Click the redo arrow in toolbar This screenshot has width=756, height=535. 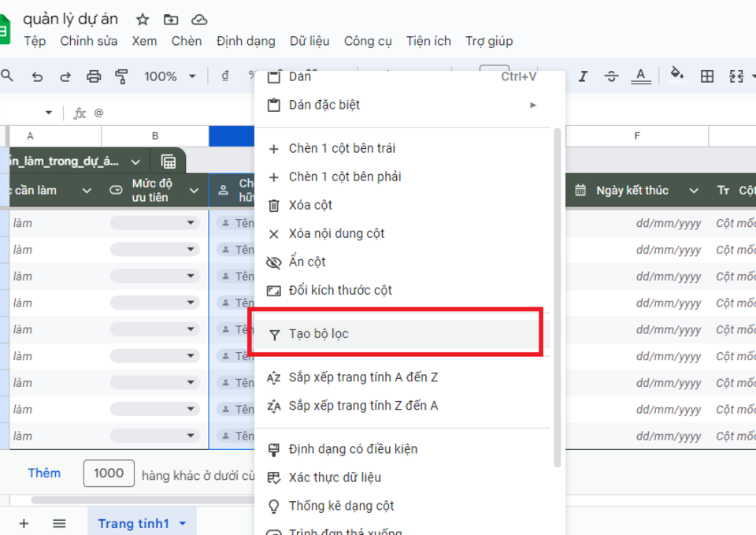[65, 76]
